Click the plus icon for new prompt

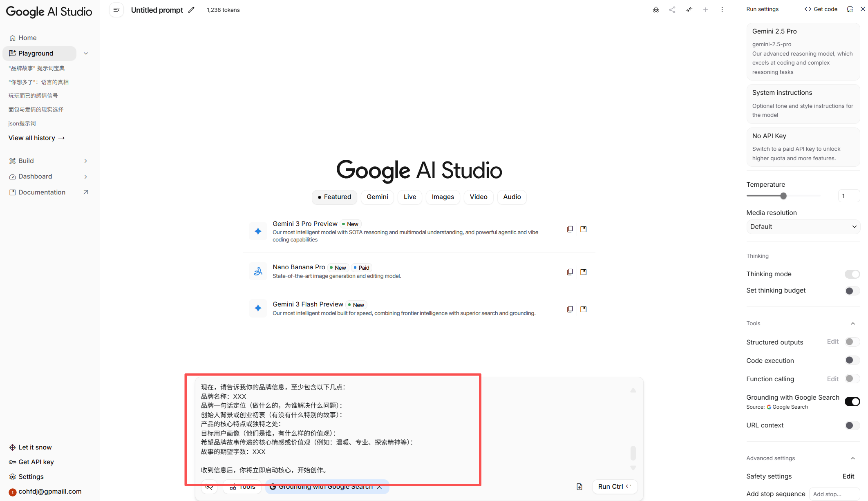click(705, 10)
